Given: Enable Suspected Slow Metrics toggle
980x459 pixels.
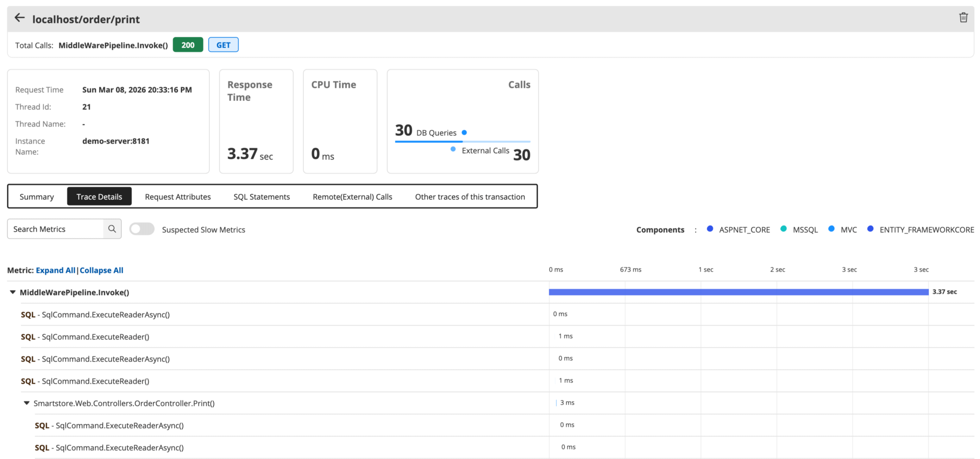Looking at the screenshot, I should 141,229.
